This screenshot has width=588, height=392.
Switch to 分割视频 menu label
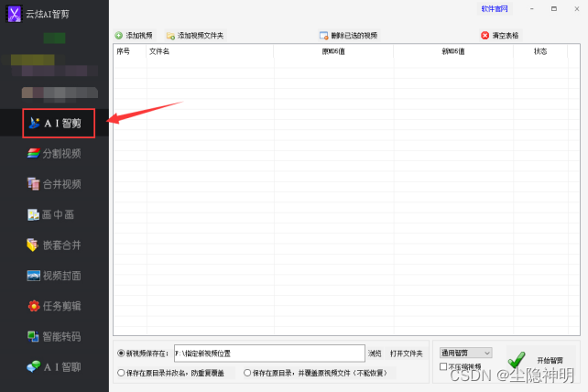(62, 154)
